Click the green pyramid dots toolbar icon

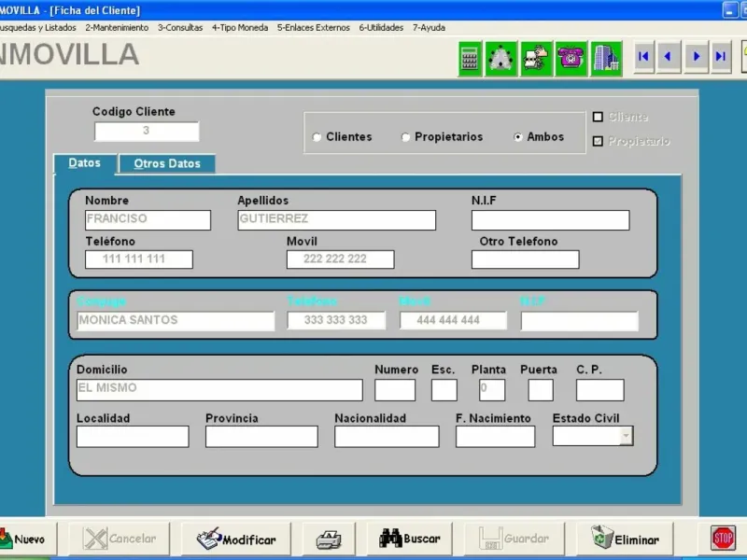click(500, 59)
